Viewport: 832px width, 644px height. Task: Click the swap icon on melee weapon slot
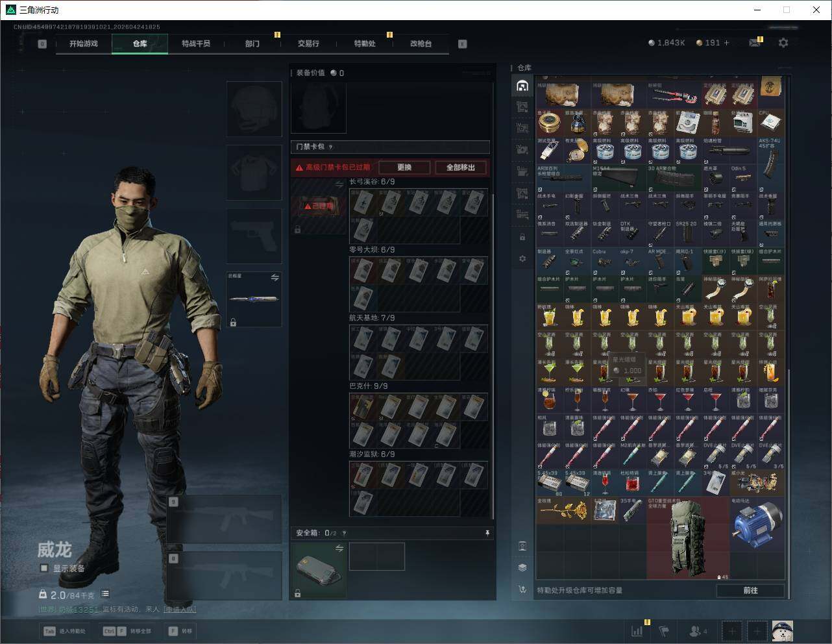[x=275, y=278]
